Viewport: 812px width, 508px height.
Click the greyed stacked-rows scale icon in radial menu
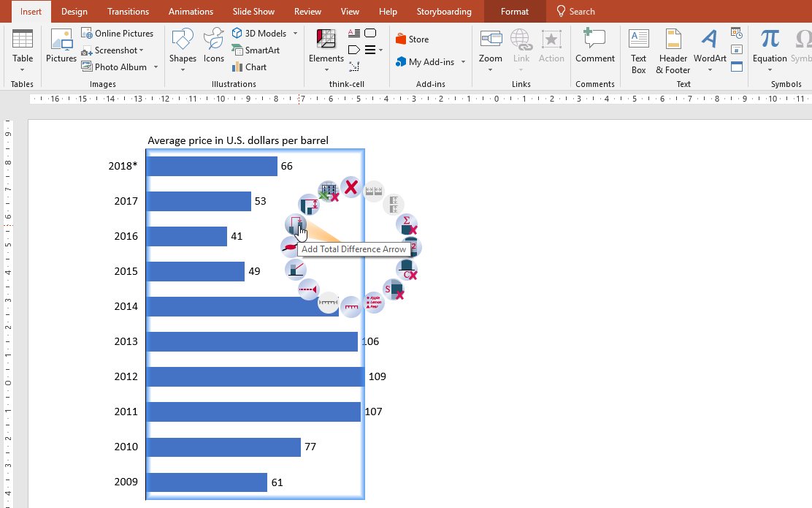394,204
